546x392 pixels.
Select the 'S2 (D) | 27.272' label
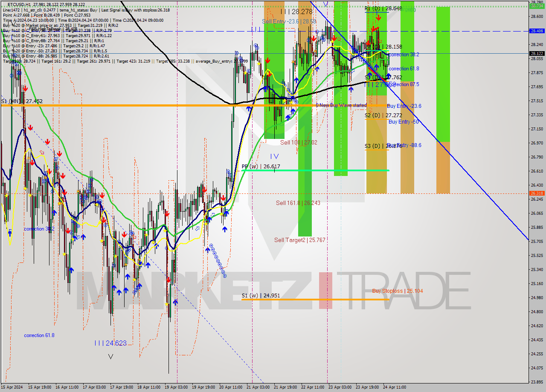pos(383,115)
